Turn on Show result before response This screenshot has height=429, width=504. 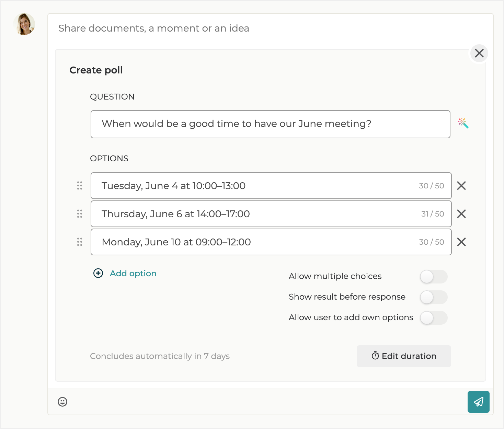(433, 297)
